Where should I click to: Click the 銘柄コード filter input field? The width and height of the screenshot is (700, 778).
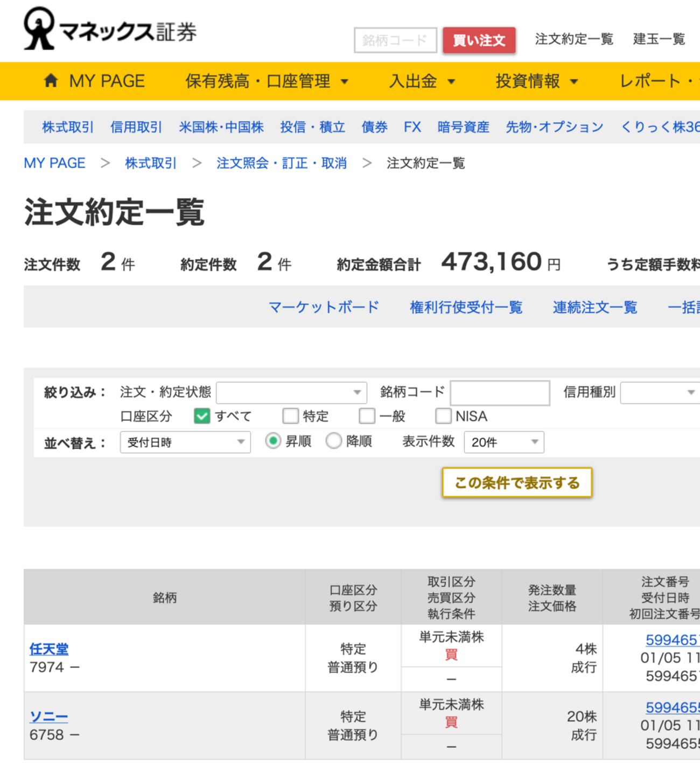pos(500,393)
